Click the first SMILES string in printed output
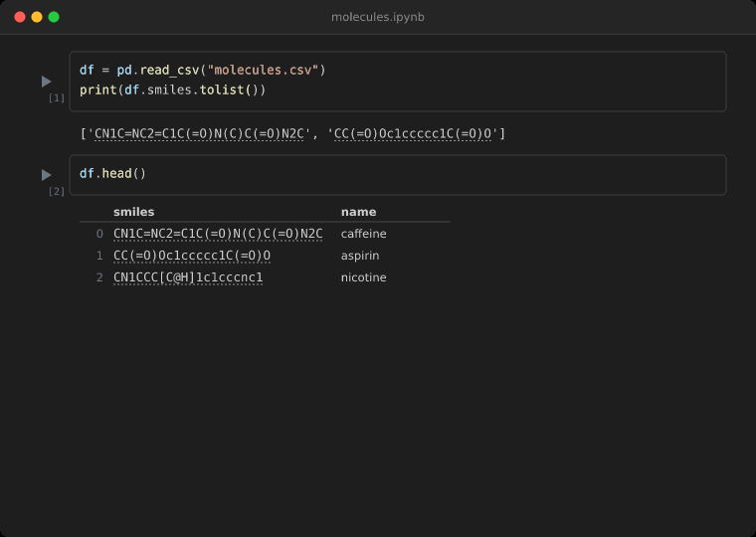 (x=199, y=133)
